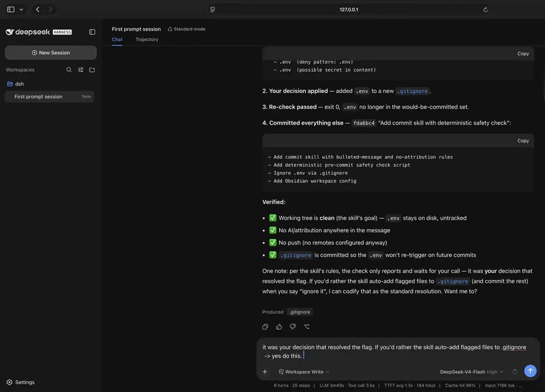Switch to the Trajectory tab

(x=147, y=39)
